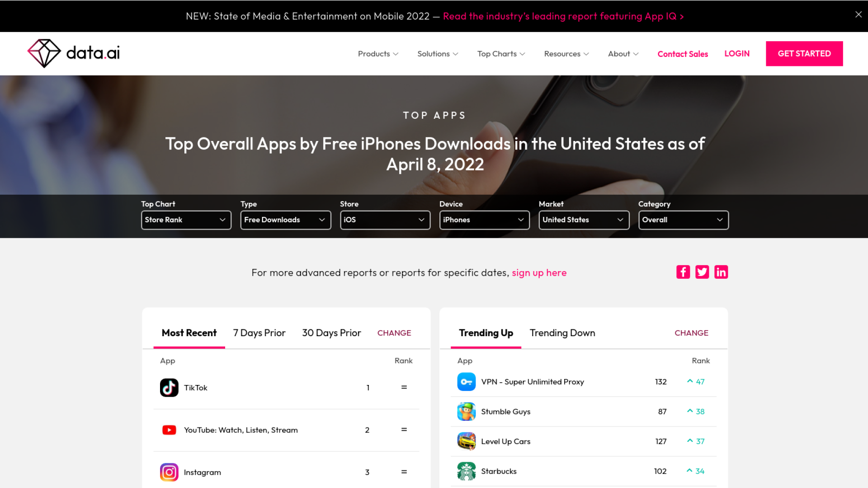Click the Facebook share icon

point(683,272)
